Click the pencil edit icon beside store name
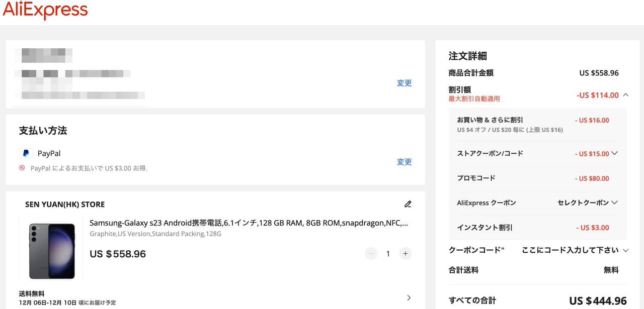644x309 pixels. [x=408, y=204]
